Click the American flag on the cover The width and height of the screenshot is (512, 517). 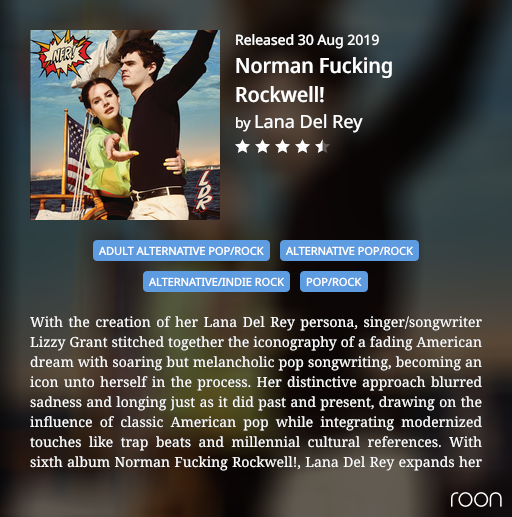[x=77, y=155]
